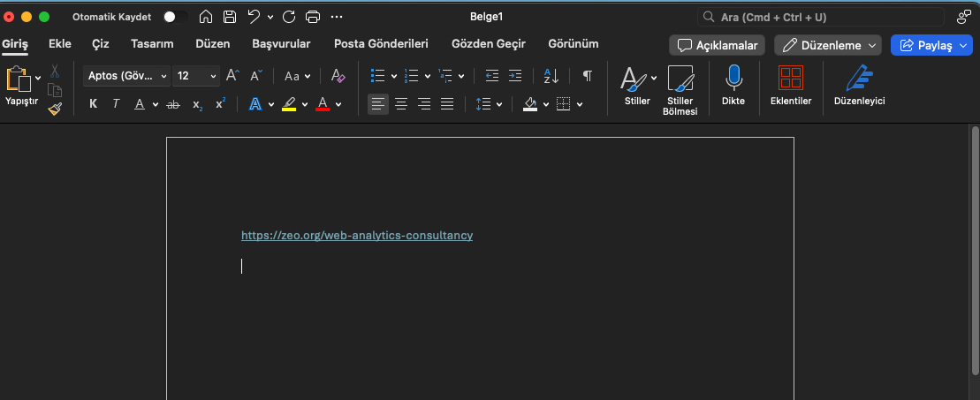Apply paragraph shading paint bucket

[x=530, y=104]
